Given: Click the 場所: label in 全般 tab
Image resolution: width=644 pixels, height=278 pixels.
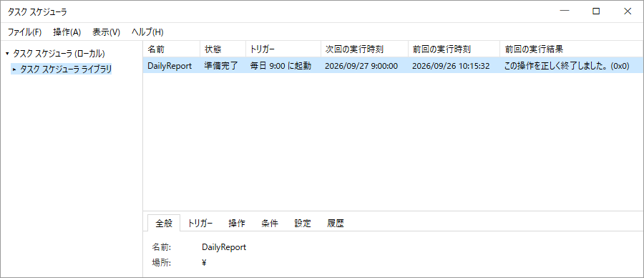Looking at the screenshot, I should 162,263.
